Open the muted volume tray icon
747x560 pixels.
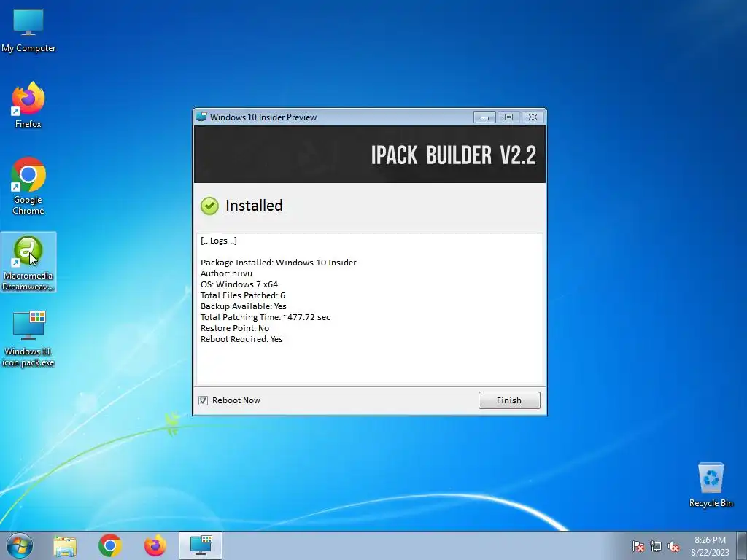[673, 546]
